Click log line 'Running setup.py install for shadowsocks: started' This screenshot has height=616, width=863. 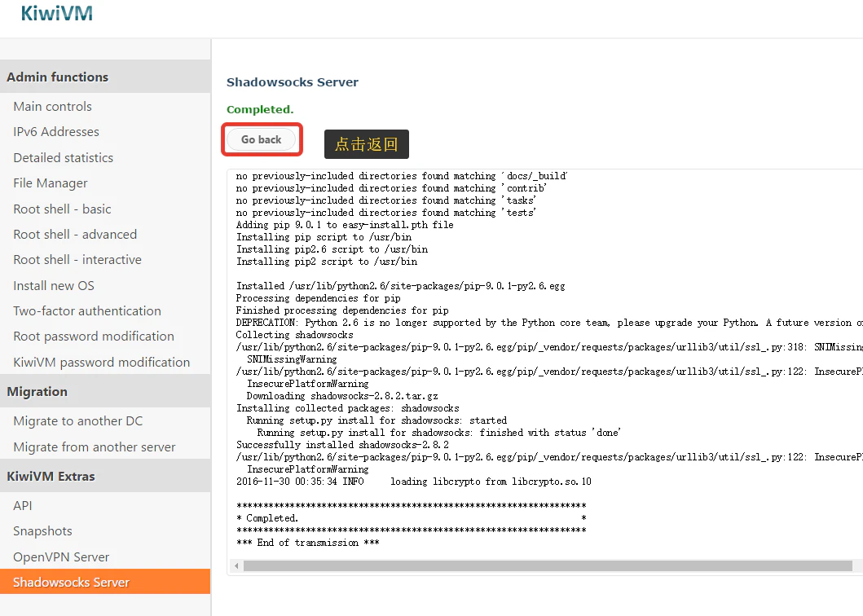tap(376, 420)
